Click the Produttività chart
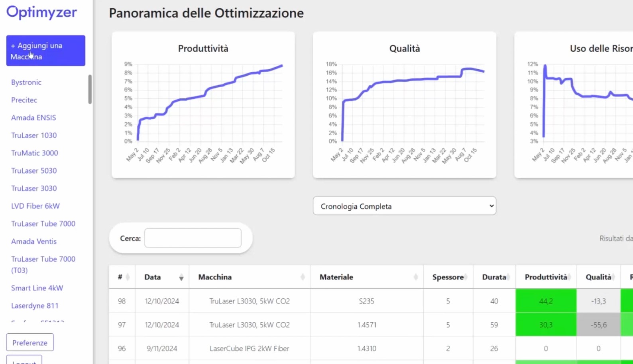 [x=203, y=106]
